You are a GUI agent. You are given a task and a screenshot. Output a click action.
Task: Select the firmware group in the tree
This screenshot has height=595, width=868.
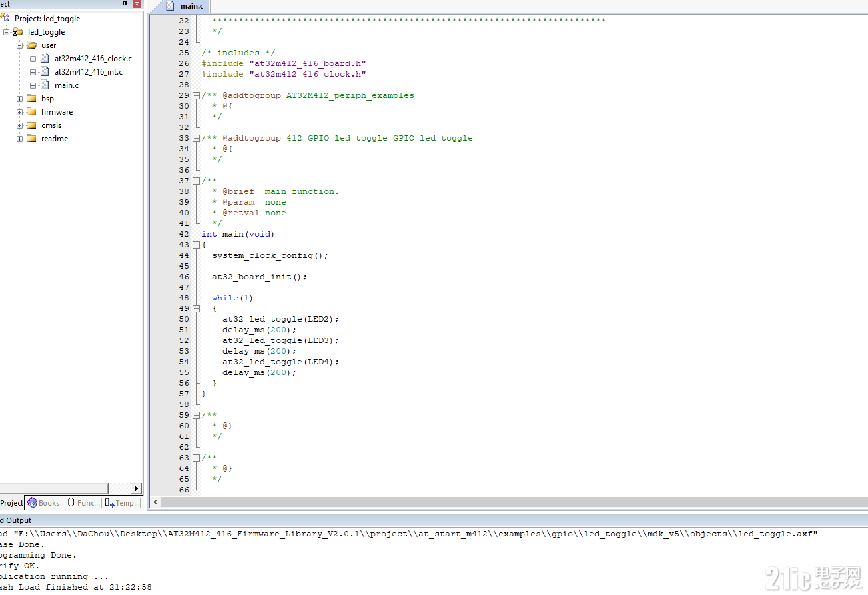click(x=57, y=112)
